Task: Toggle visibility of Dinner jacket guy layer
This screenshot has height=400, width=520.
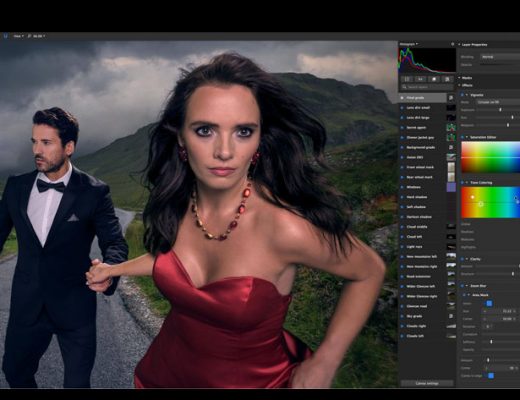Action: [402, 138]
